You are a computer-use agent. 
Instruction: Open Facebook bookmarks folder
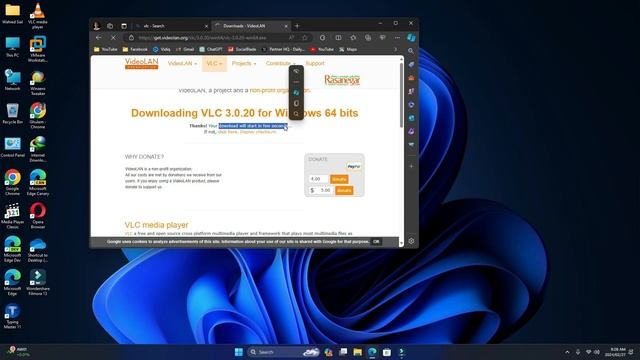[x=135, y=49]
